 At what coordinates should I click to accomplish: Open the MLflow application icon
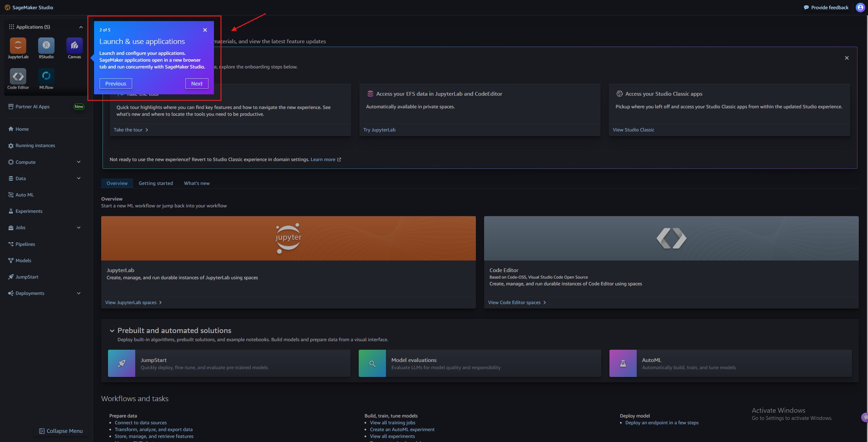pyautogui.click(x=46, y=76)
